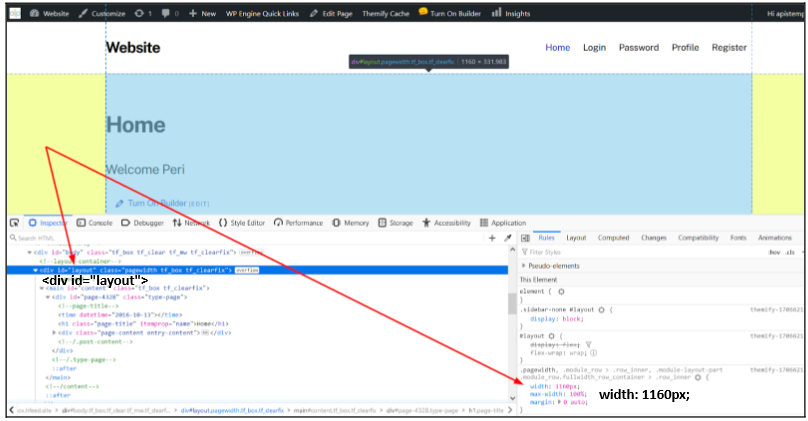This screenshot has height=421, width=808.
Task: Click the eyedropper color picker icon
Action: pyautogui.click(x=508, y=238)
